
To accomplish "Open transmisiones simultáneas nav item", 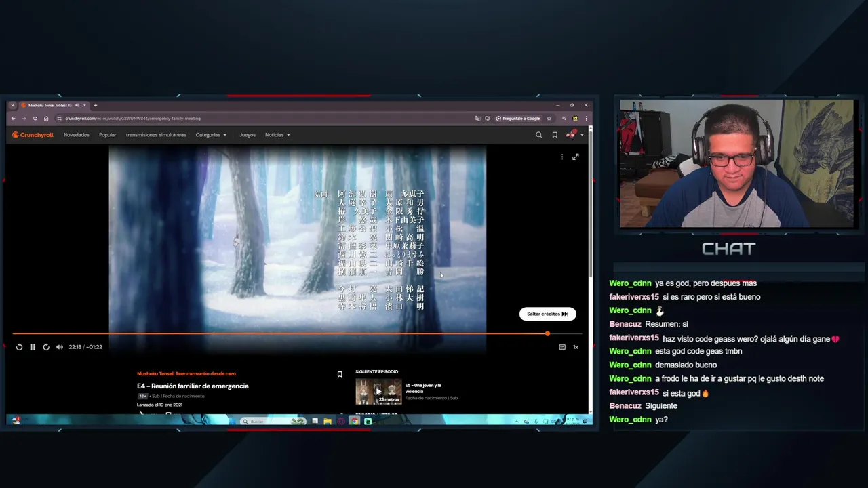I will click(156, 135).
